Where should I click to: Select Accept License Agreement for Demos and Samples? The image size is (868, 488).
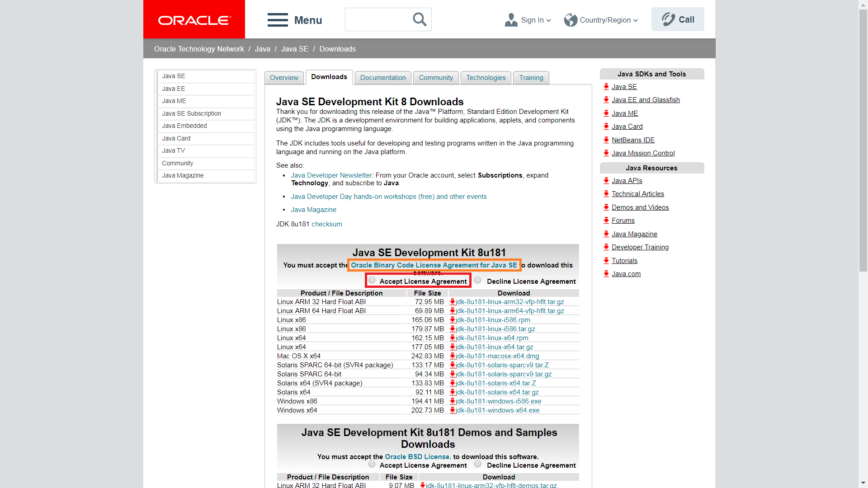pyautogui.click(x=372, y=464)
